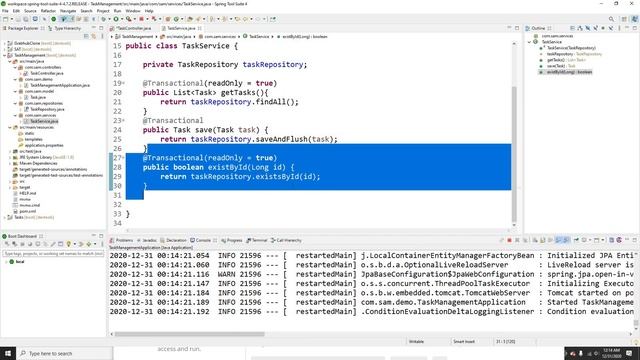
Task: Click the pencil icon in Boot Dashboard toolbar
Action: 53,244
